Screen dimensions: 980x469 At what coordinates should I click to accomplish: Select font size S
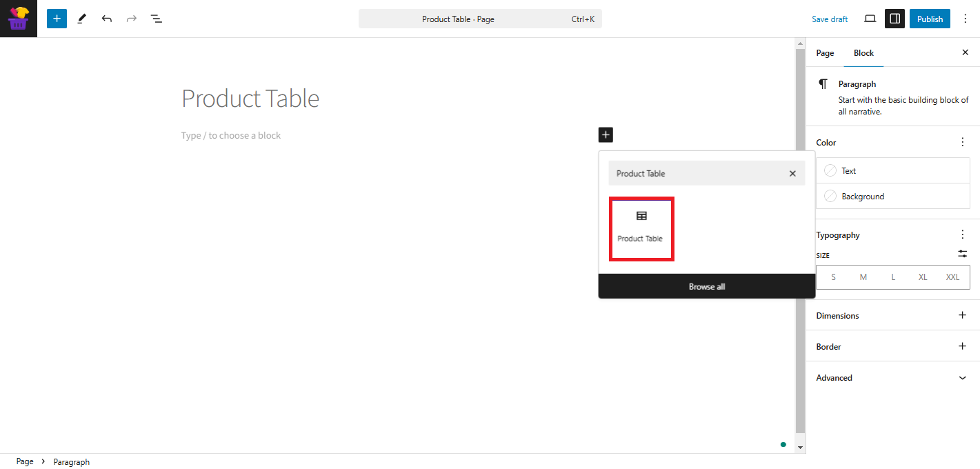click(x=833, y=277)
